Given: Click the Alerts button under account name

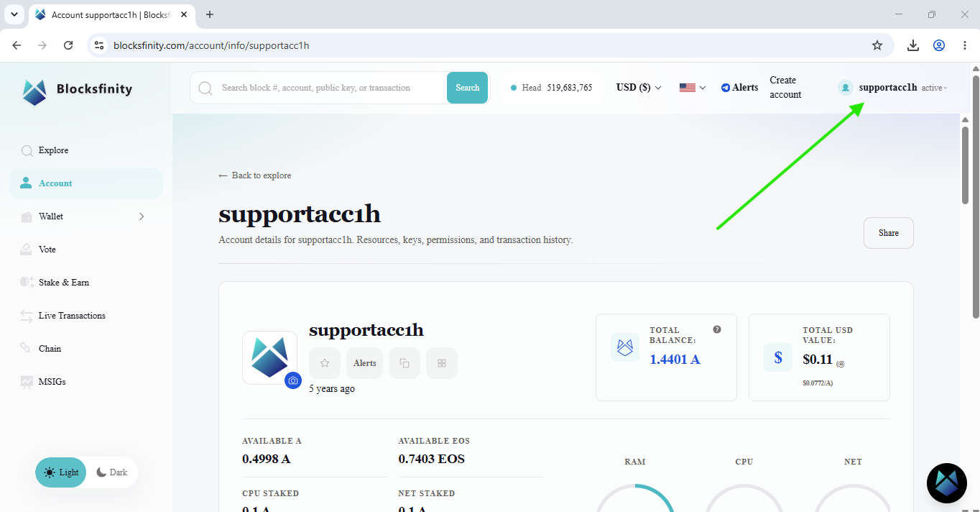Looking at the screenshot, I should click(x=365, y=363).
